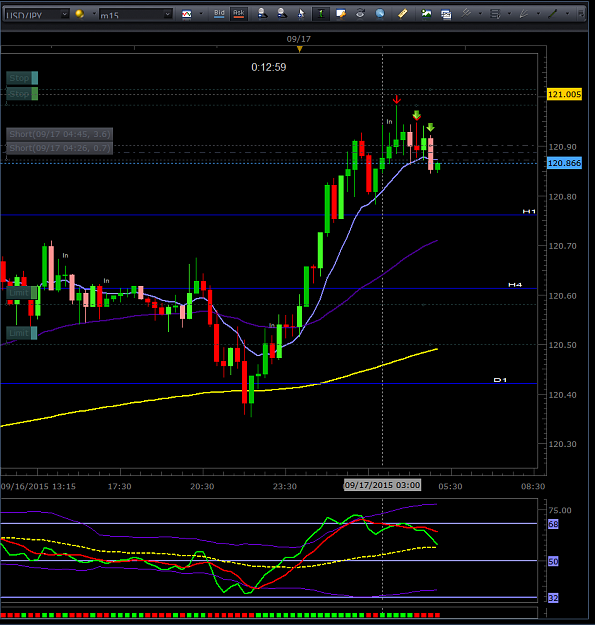Click the H4 level line label

point(515,285)
